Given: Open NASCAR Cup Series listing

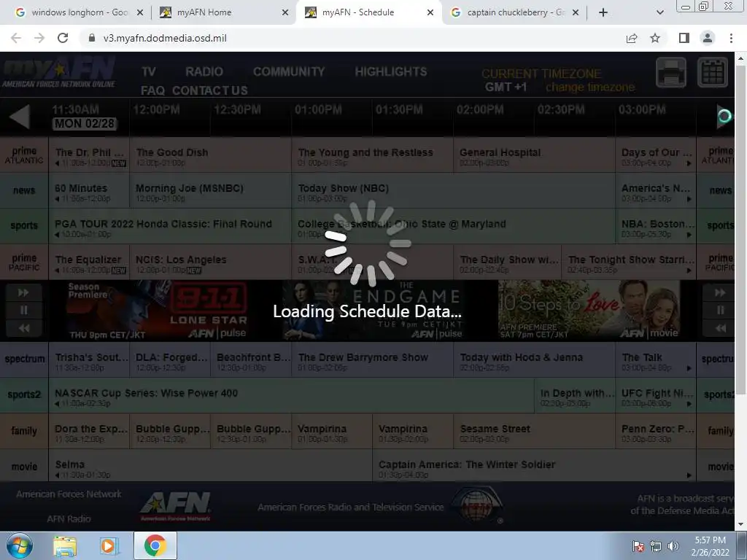Looking at the screenshot, I should [291, 395].
